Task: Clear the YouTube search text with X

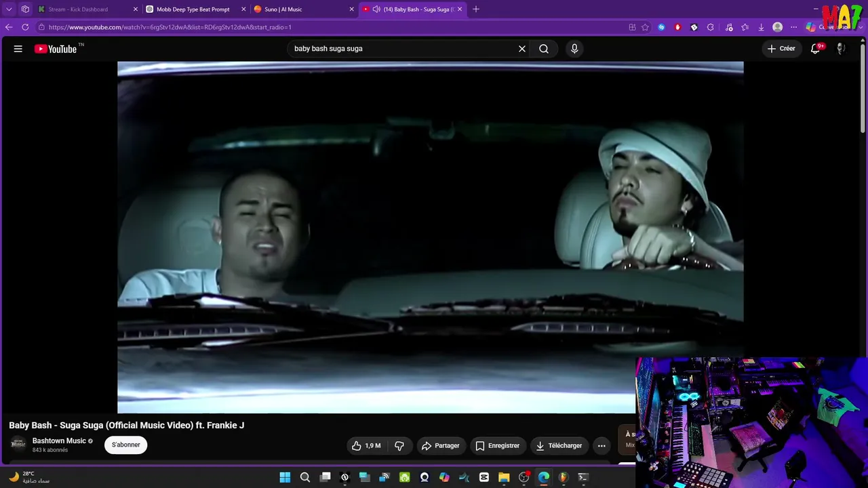Action: point(522,49)
